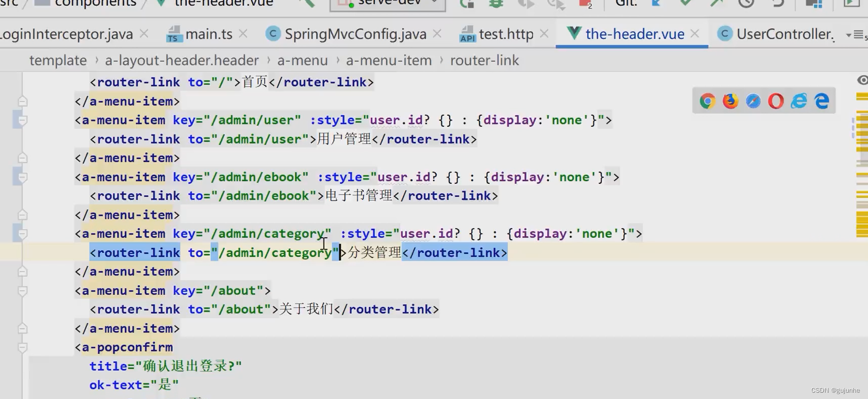Click the Git commit checkmark icon
Screen dimensions: 868x399
coord(686,3)
